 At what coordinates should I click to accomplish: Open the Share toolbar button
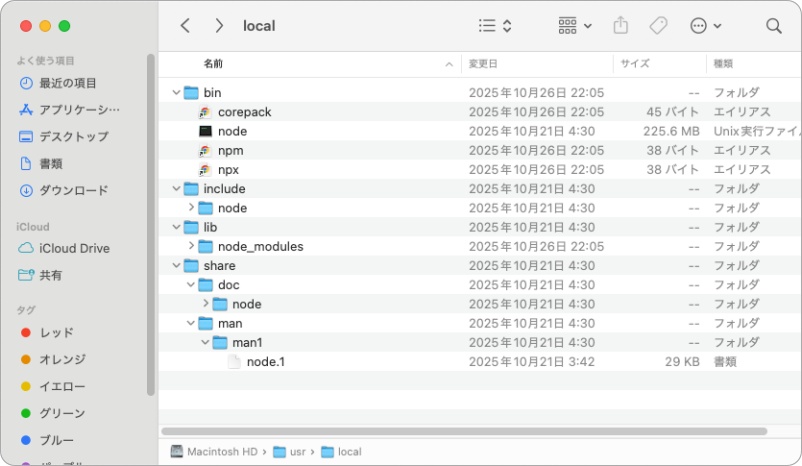click(620, 26)
